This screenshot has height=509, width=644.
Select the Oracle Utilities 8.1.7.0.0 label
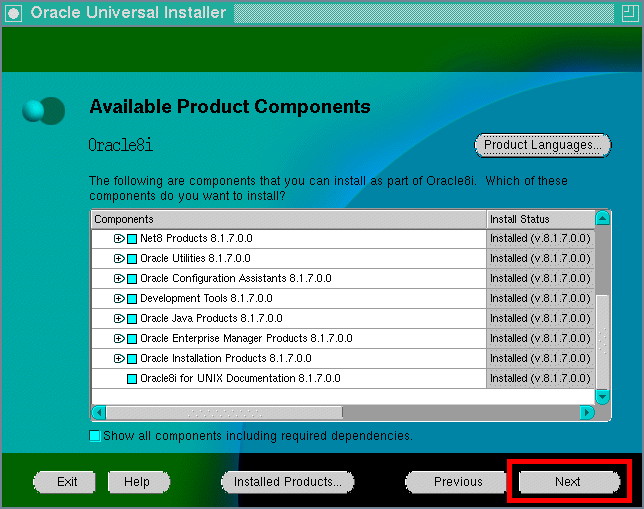196,259
